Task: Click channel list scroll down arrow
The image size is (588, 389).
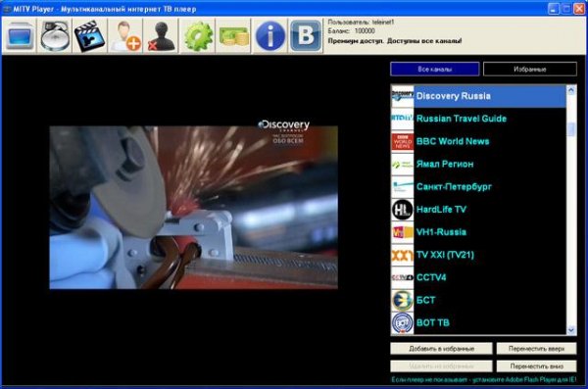Action: click(x=571, y=330)
